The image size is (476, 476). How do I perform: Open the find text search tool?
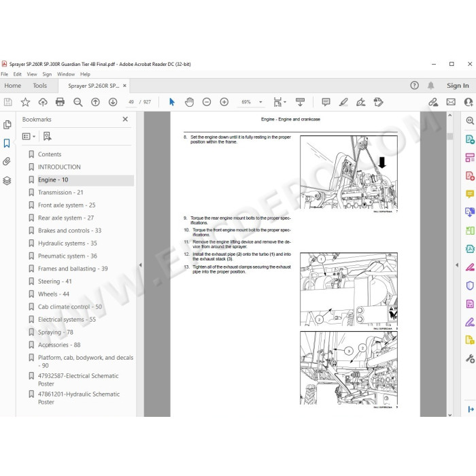(78, 102)
